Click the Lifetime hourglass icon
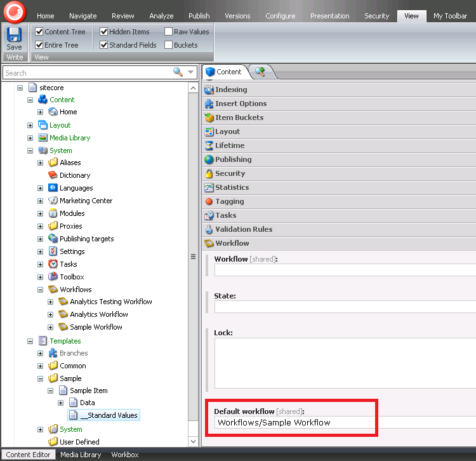The height and width of the screenshot is (461, 476). [x=209, y=145]
